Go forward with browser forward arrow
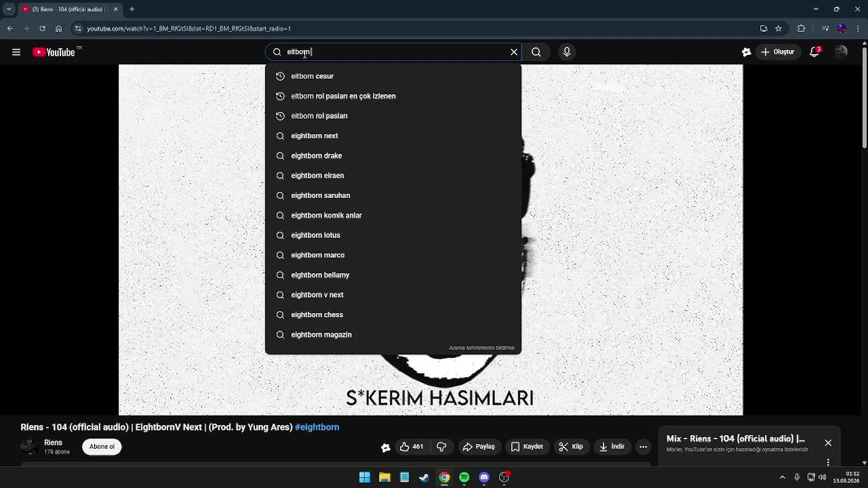The height and width of the screenshot is (488, 868). point(26,28)
